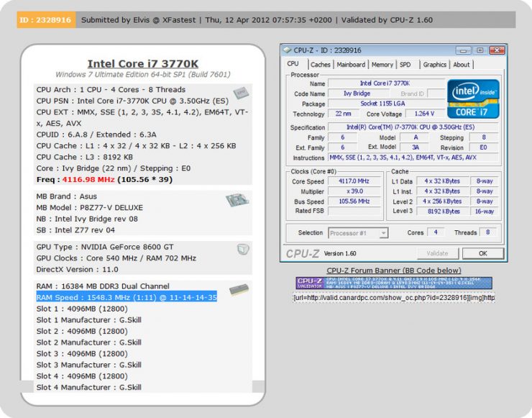Click the Ext. Model 3A value
532x418 pixels.
(x=416, y=147)
